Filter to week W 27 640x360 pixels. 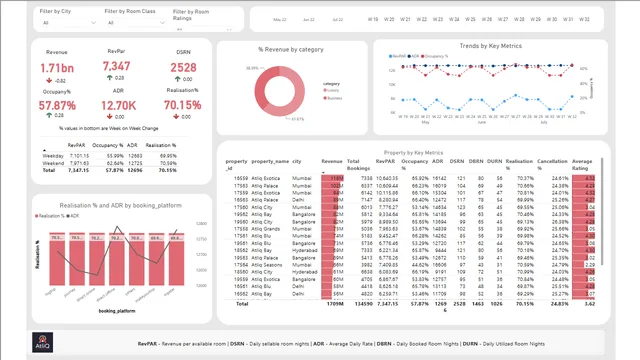pos(503,19)
